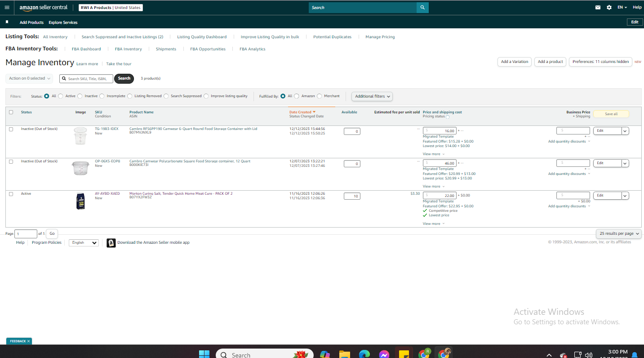Open the Windows notification bell
644x358 pixels.
pyautogui.click(x=635, y=355)
